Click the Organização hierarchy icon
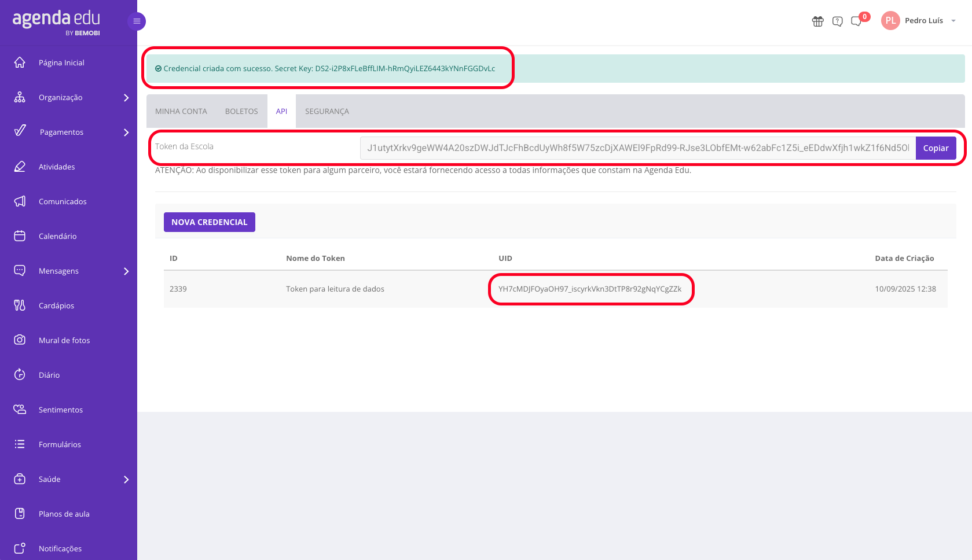972x560 pixels. tap(20, 97)
